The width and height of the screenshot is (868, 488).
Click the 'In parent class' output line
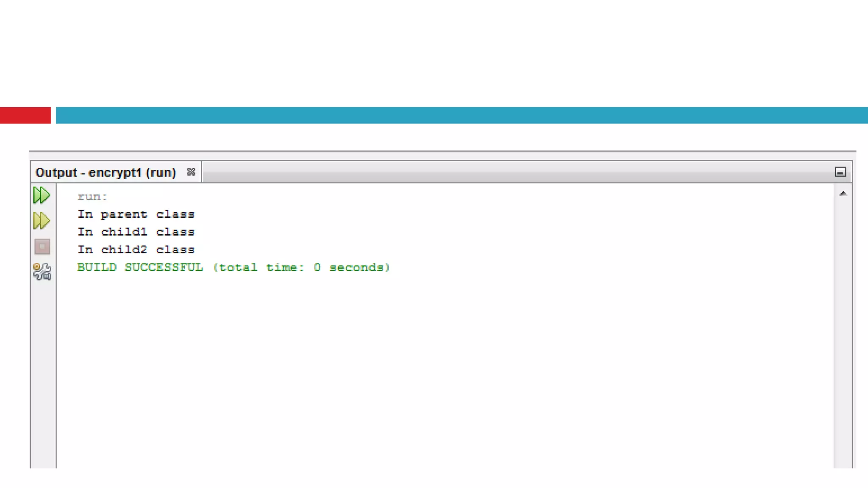[x=136, y=214]
